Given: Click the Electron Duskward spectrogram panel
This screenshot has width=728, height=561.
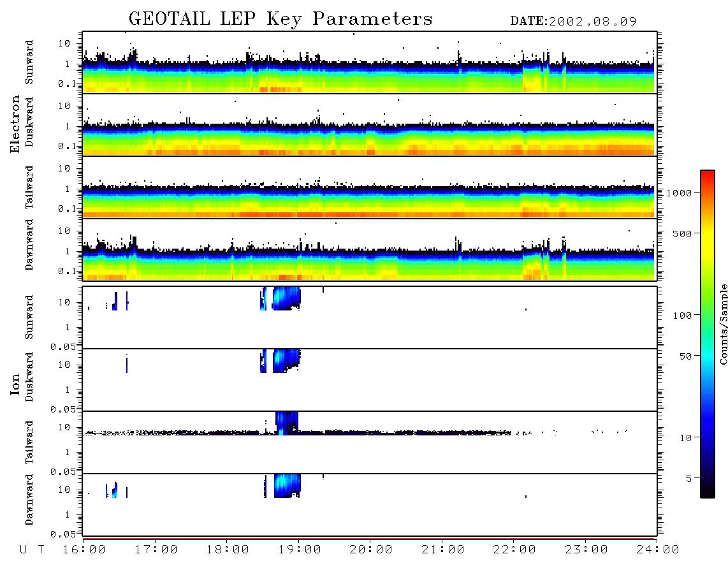Looking at the screenshot, I should coord(370,124).
